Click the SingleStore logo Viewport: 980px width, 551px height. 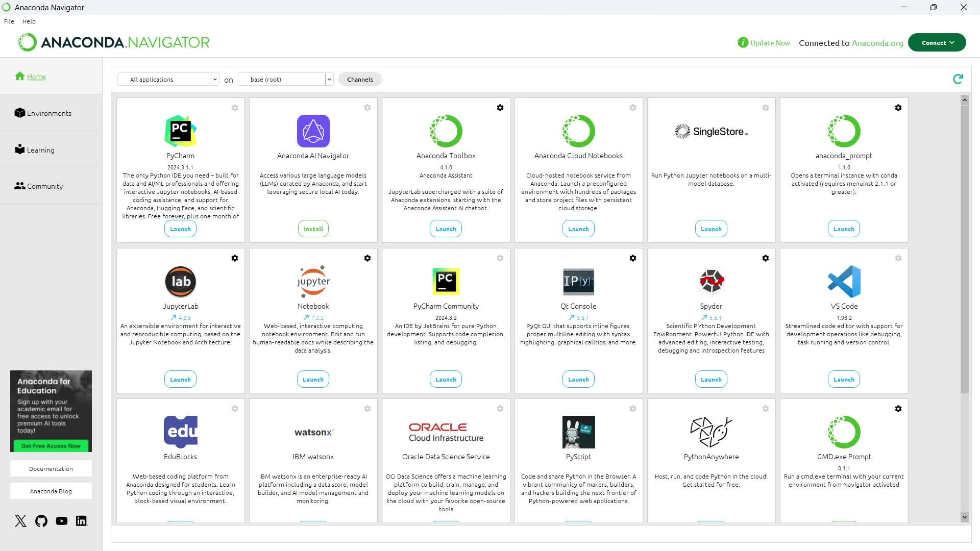(x=712, y=132)
